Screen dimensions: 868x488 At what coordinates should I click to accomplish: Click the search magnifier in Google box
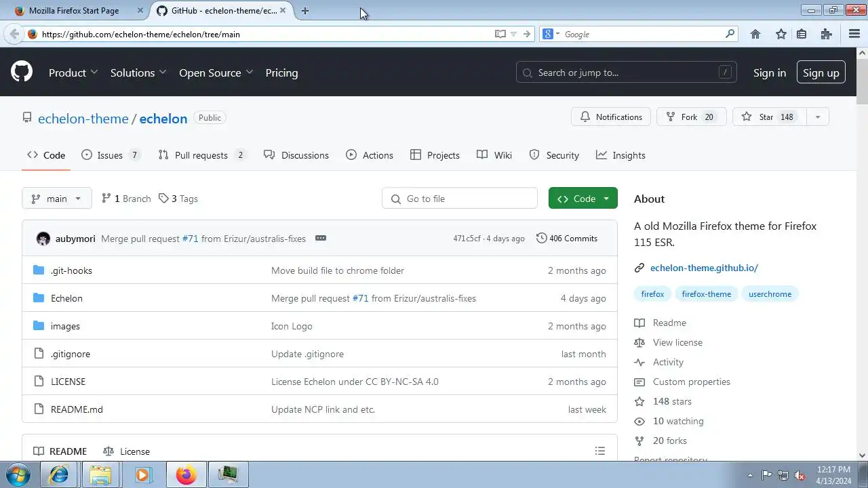point(730,34)
